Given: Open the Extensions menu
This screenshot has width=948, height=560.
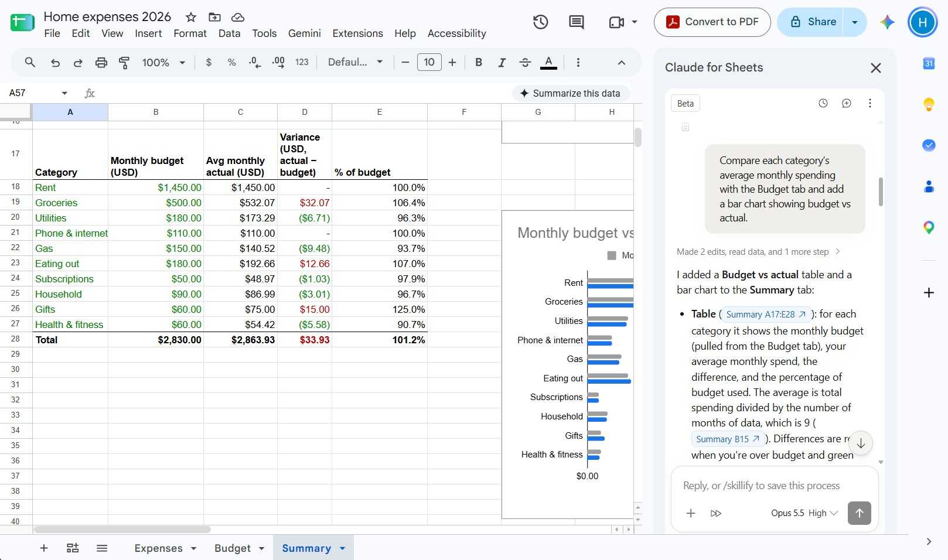Looking at the screenshot, I should pos(357,33).
